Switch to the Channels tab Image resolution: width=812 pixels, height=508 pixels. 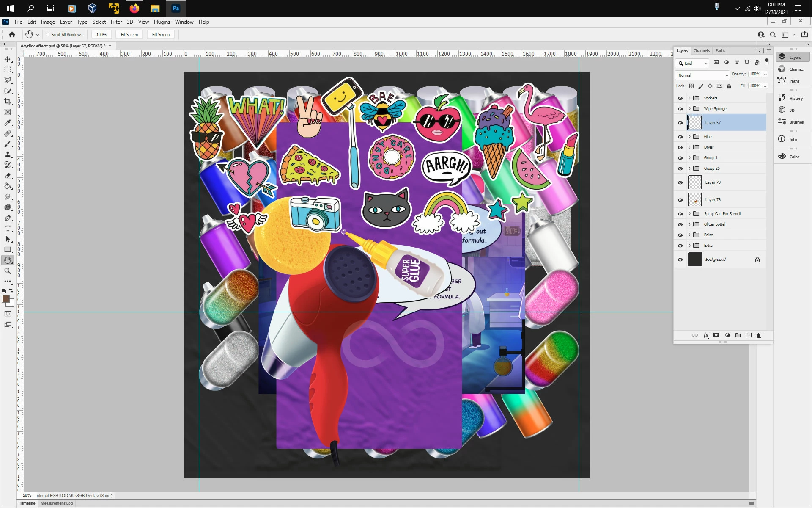point(701,51)
